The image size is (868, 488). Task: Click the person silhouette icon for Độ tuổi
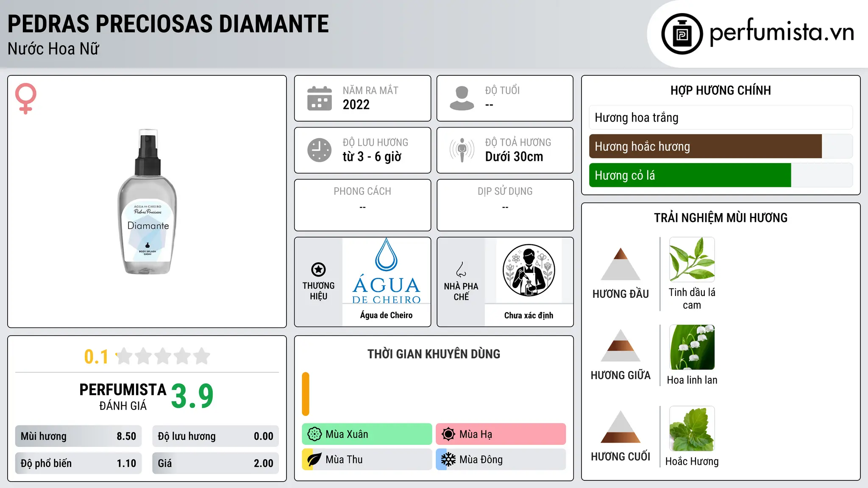pyautogui.click(x=462, y=98)
